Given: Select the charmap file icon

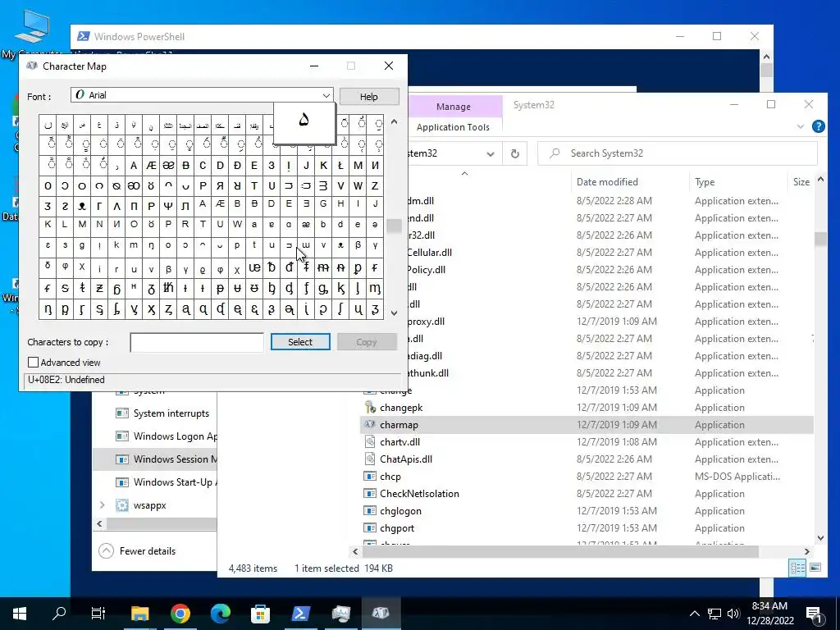Looking at the screenshot, I should point(370,424).
